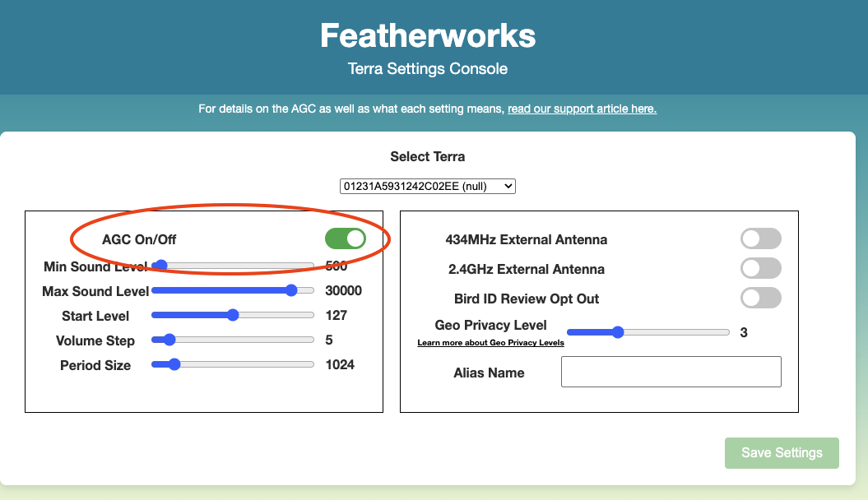
Task: Click the 'Start Level' label
Action: tap(95, 316)
